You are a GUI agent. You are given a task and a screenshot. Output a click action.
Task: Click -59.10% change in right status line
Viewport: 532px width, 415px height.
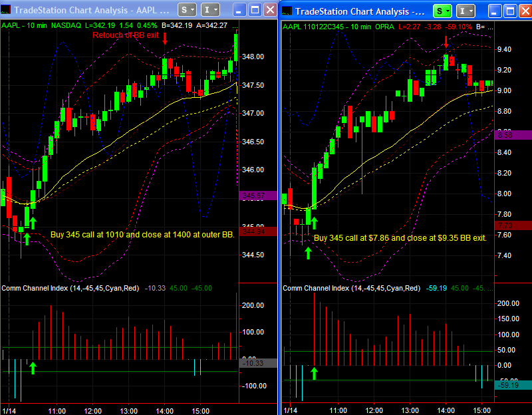pyautogui.click(x=458, y=27)
